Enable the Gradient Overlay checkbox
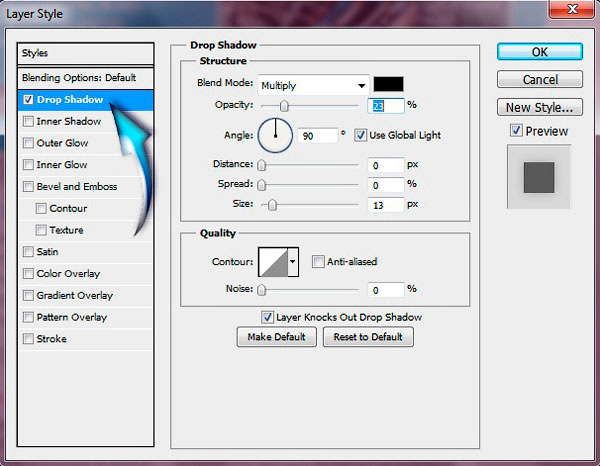 tap(28, 295)
